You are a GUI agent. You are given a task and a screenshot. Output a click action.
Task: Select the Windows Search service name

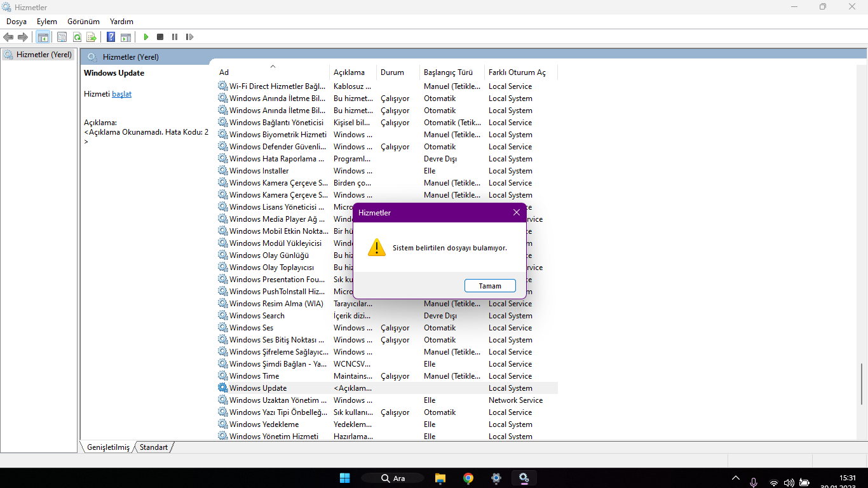tap(257, 315)
